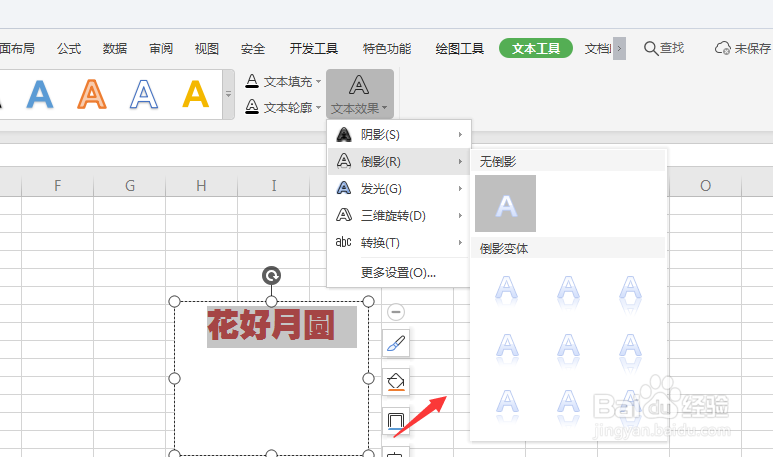
Task: Click the shape fill bucket button
Action: pyautogui.click(x=396, y=382)
